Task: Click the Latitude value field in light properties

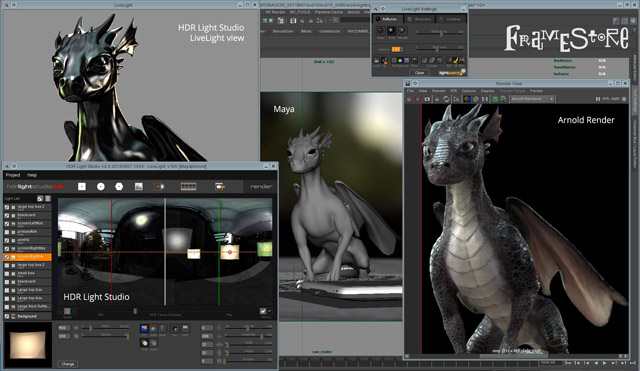Action: 207,328
